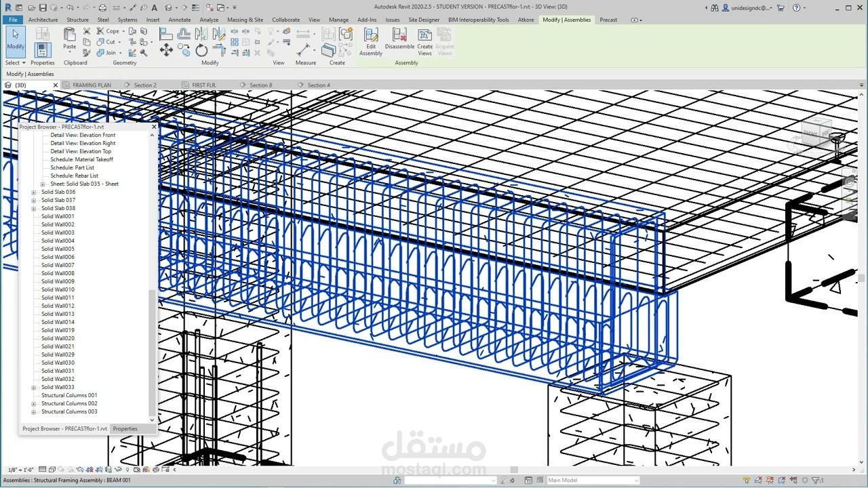868x488 pixels.
Task: Expand the Structural Columns 002 node
Action: coord(34,404)
